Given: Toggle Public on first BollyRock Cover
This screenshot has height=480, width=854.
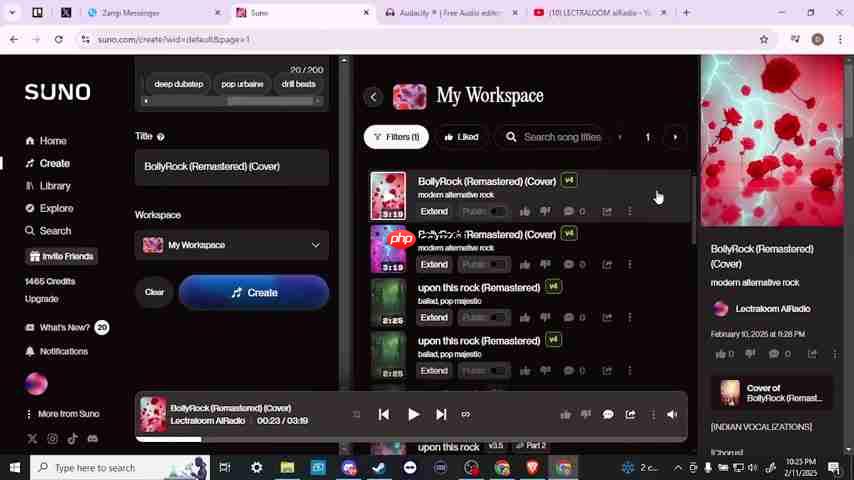Looking at the screenshot, I should 483,211.
